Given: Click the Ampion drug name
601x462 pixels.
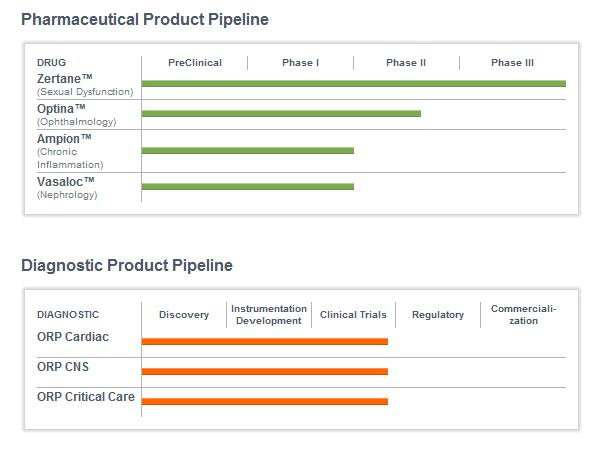Looking at the screenshot, I should click(65, 138).
